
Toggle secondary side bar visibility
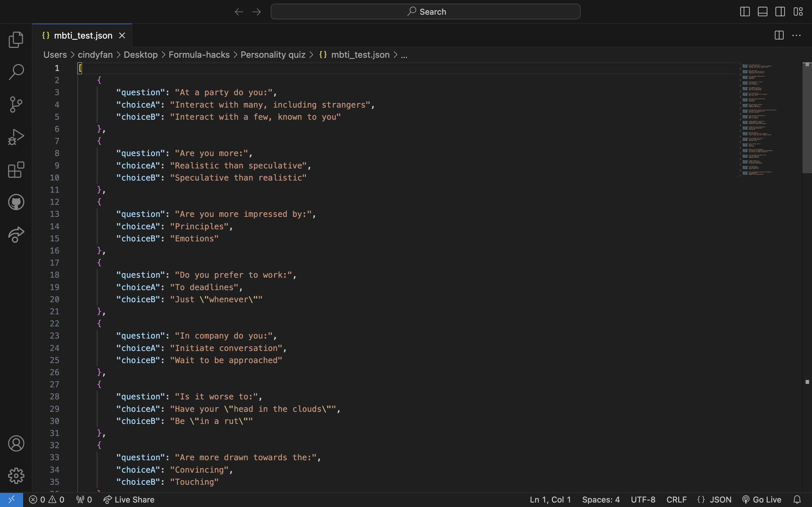pyautogui.click(x=780, y=12)
